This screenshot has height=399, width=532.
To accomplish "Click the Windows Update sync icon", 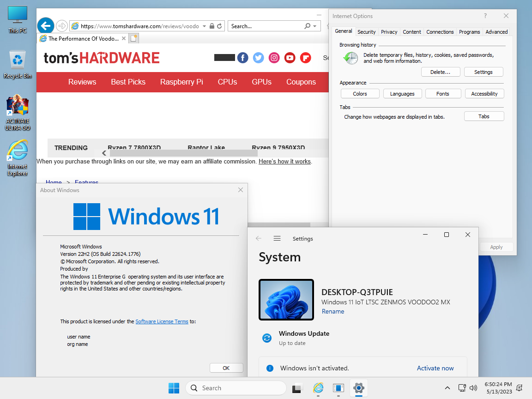I will point(267,338).
